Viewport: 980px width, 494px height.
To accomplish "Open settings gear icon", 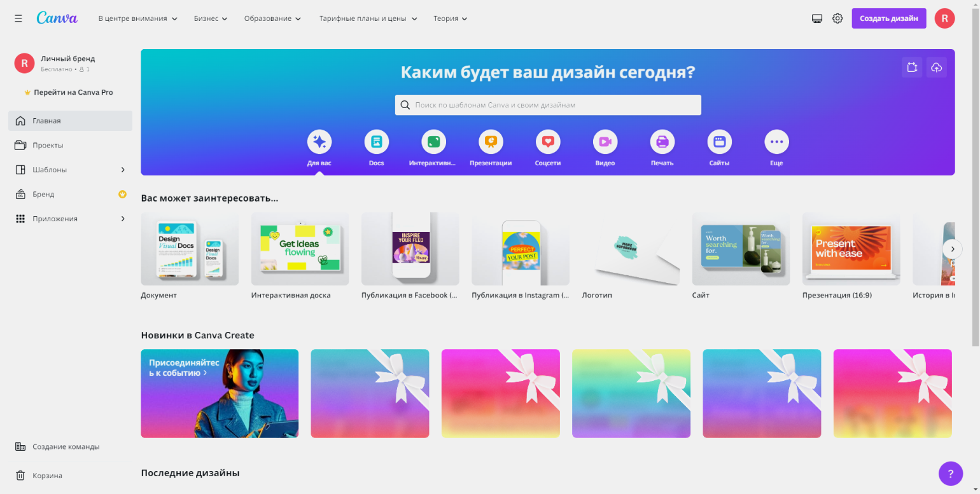I will coord(837,18).
